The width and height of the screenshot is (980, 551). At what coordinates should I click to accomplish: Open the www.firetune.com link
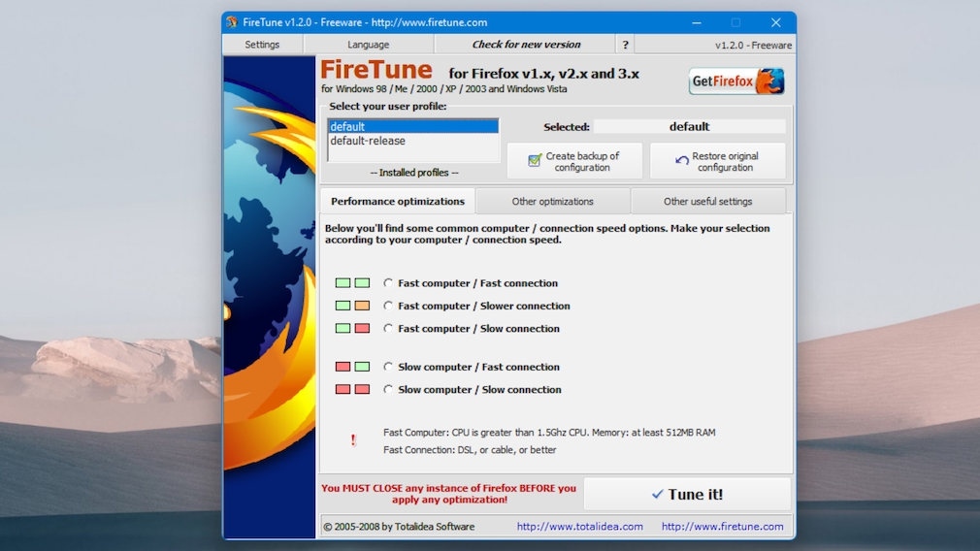(722, 527)
